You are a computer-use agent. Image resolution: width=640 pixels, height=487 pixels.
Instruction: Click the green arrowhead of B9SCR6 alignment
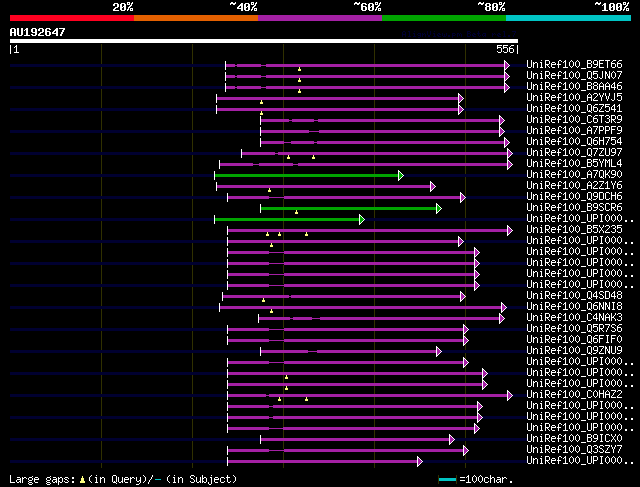click(x=439, y=209)
